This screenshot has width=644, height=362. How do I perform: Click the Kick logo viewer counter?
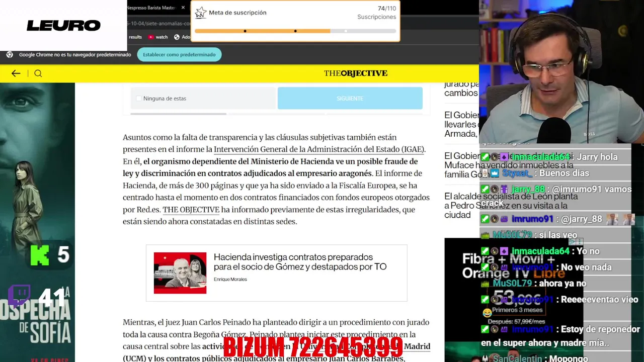(50, 255)
